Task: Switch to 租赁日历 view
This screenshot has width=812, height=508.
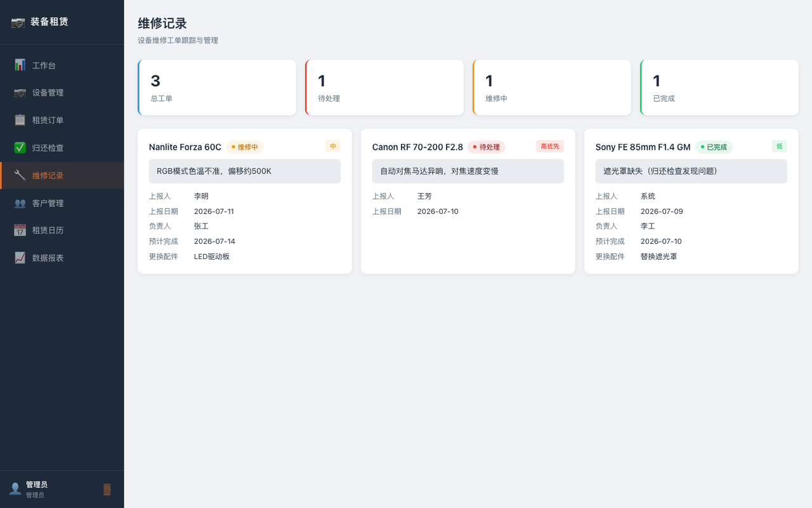Action: (x=62, y=231)
